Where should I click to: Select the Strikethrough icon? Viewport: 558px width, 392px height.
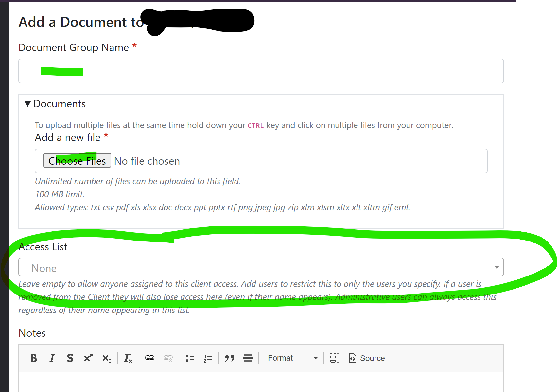tap(70, 358)
